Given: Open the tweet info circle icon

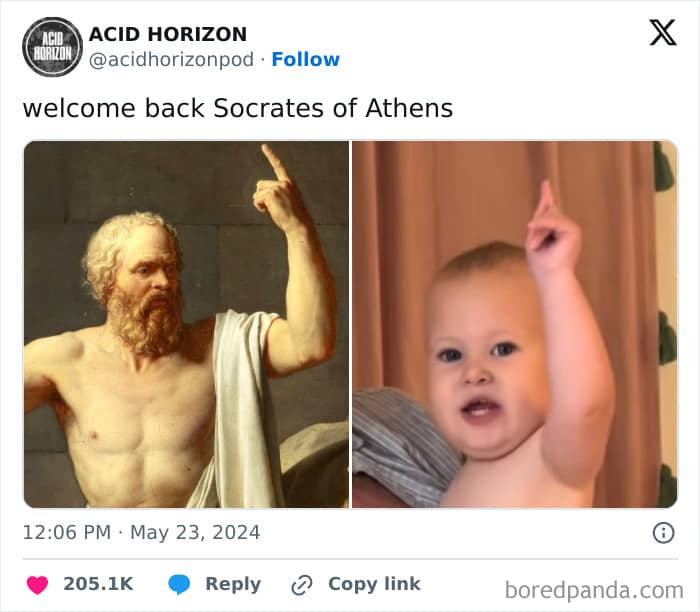Looking at the screenshot, I should tap(663, 533).
